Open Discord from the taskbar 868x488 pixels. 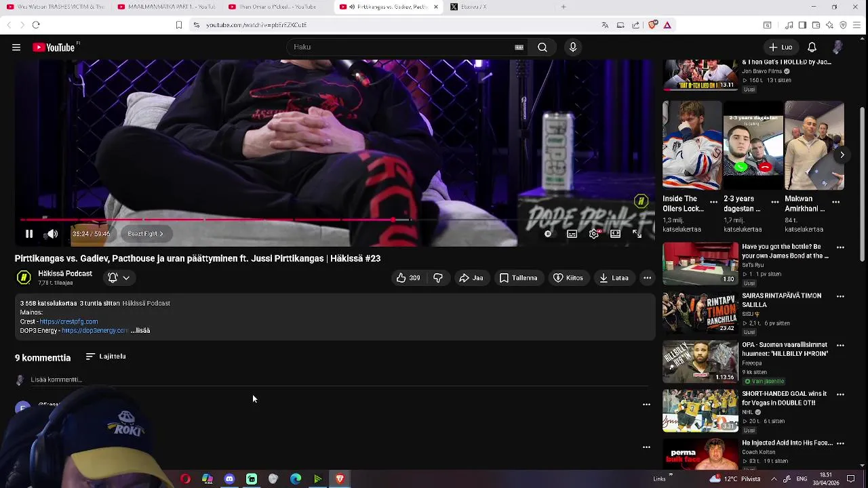click(x=229, y=479)
